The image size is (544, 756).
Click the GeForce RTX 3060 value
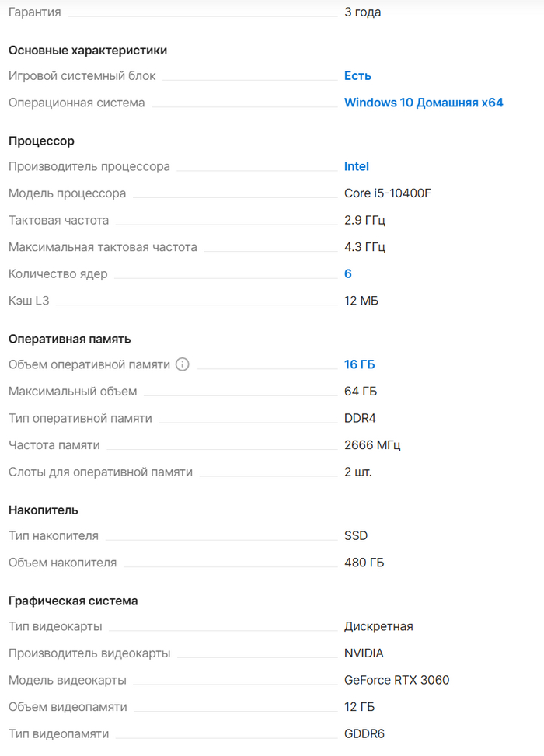click(x=396, y=680)
